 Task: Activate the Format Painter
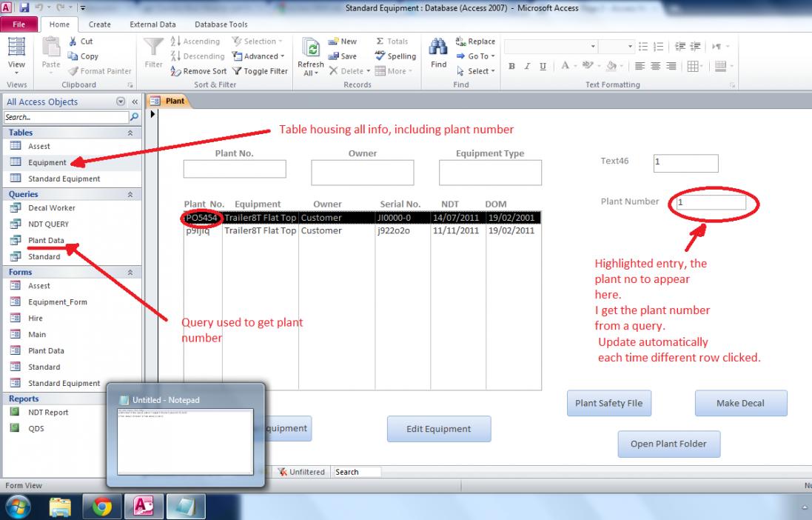(x=100, y=71)
